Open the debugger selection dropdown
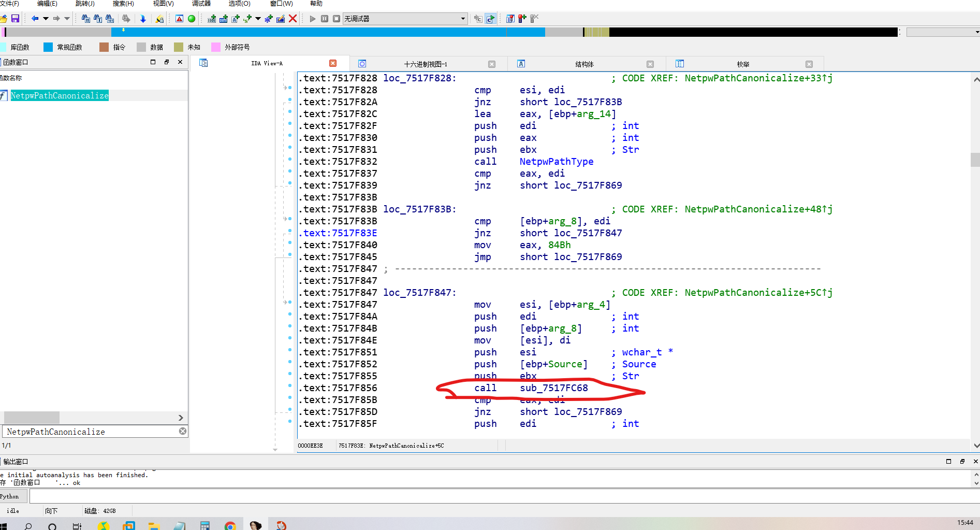Screen dimensions: 980x530 pyautogui.click(x=463, y=19)
